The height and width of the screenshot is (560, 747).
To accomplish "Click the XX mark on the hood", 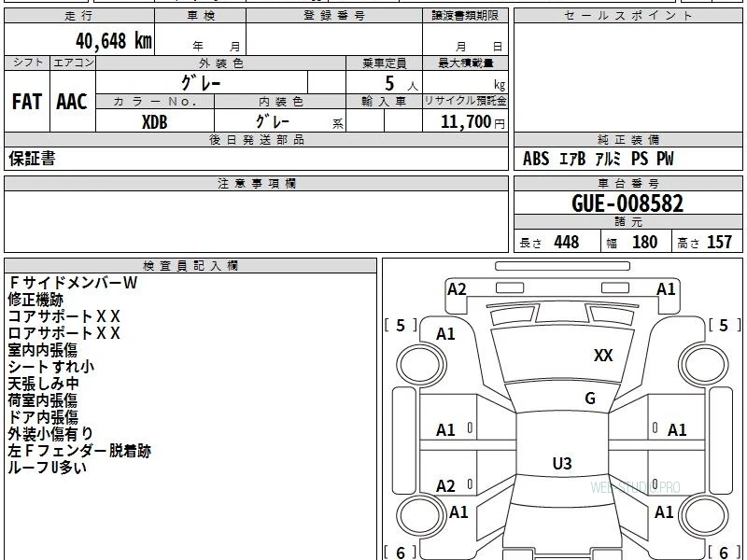I will pos(603,356).
